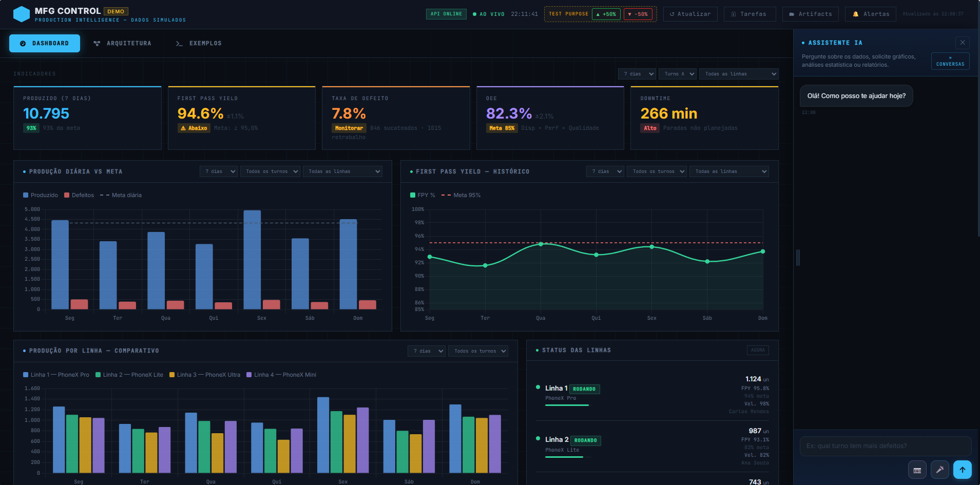The width and height of the screenshot is (980, 485).
Task: Open Todos os turnos in Produção por Linha
Action: pyautogui.click(x=478, y=351)
